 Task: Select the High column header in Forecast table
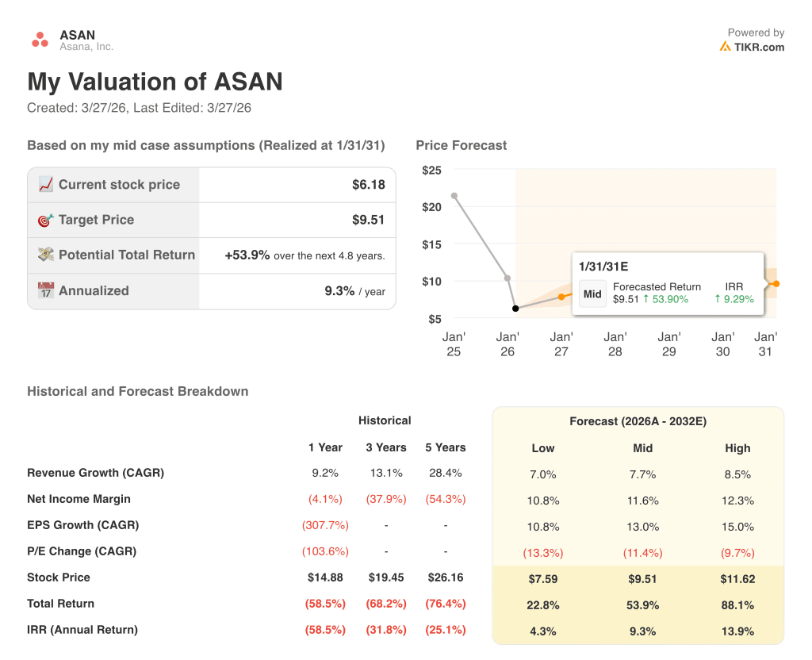(x=737, y=448)
